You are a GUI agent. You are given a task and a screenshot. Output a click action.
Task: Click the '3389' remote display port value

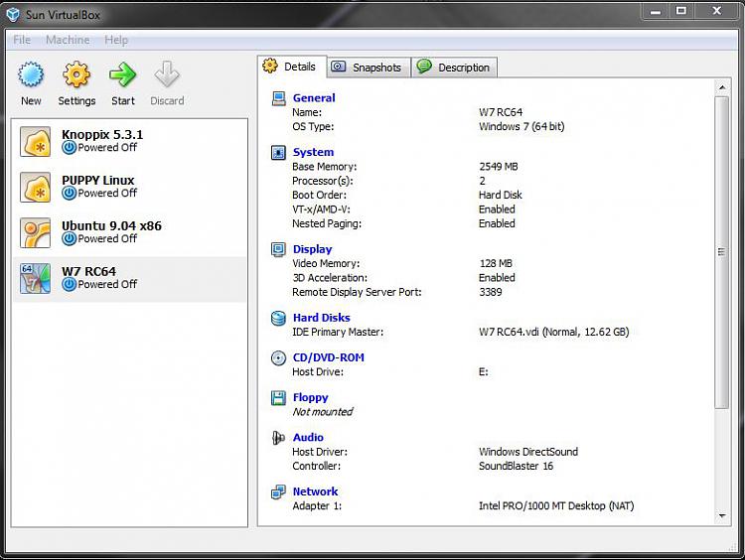491,292
